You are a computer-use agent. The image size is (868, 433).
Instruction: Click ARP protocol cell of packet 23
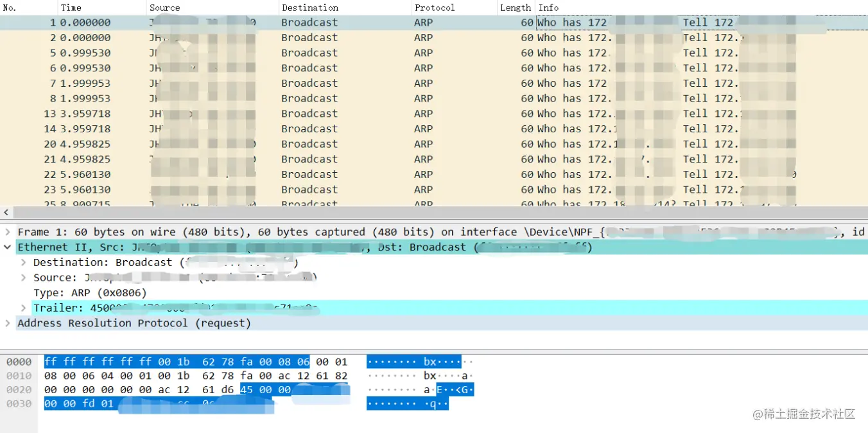[424, 190]
